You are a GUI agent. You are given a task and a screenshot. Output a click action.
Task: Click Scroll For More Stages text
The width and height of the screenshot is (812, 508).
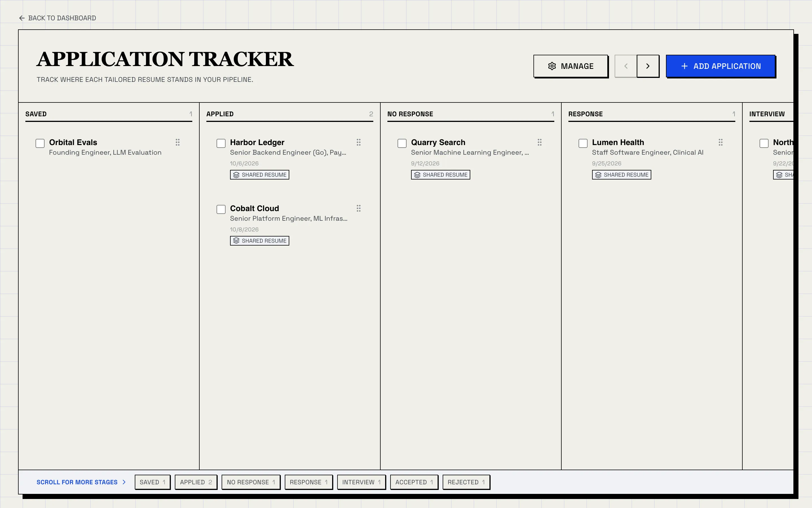click(77, 482)
